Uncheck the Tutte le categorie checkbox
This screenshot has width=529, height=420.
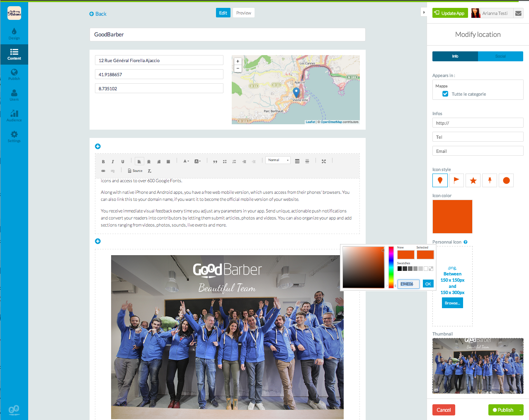445,94
